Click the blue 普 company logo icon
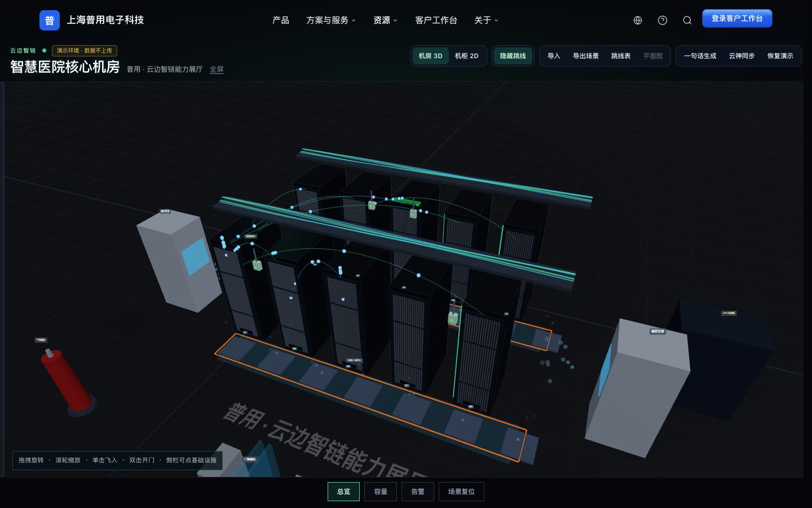The image size is (812, 508). 50,20
